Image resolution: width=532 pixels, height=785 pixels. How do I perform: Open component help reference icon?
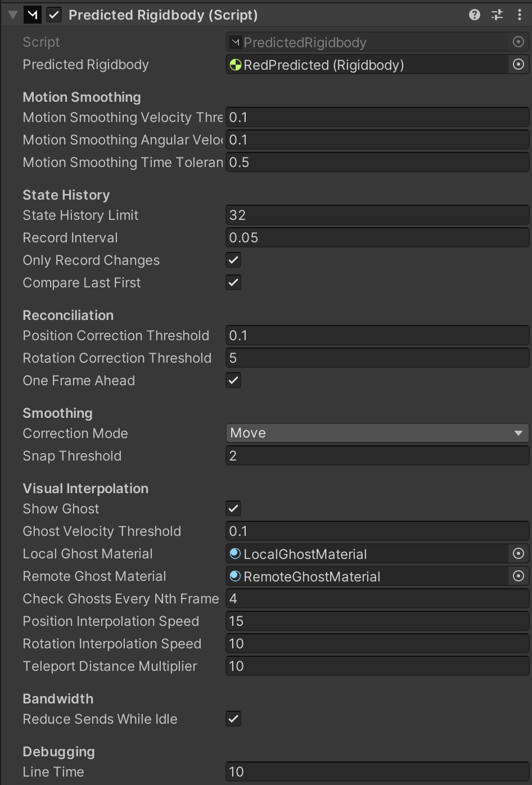[x=475, y=15]
